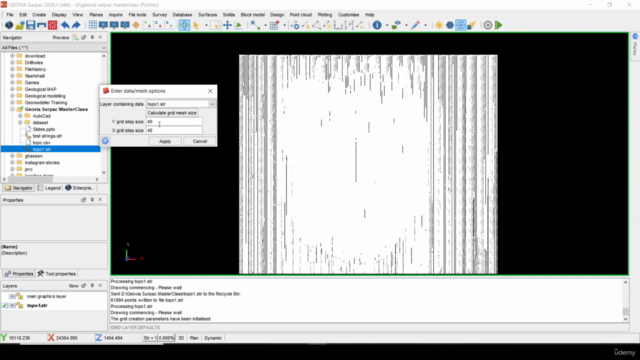The height and width of the screenshot is (360, 640).
Task: Toggle the 3D mode in status bar
Action: [x=181, y=338]
